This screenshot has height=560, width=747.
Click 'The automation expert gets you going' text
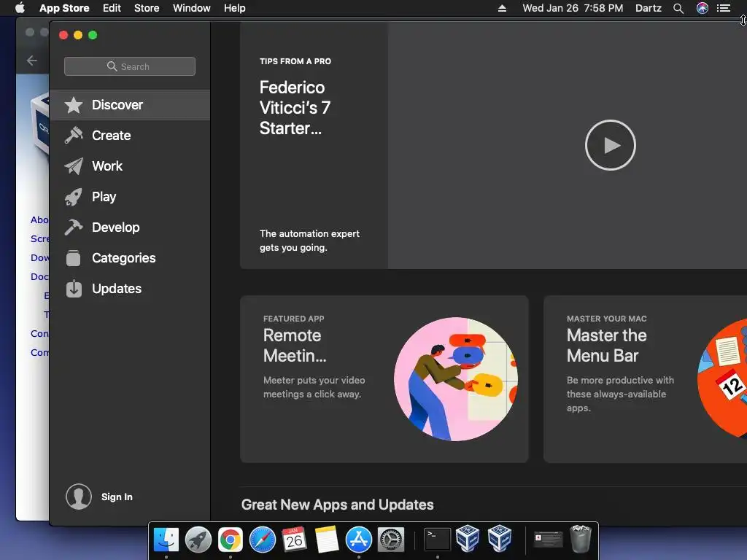pyautogui.click(x=309, y=241)
